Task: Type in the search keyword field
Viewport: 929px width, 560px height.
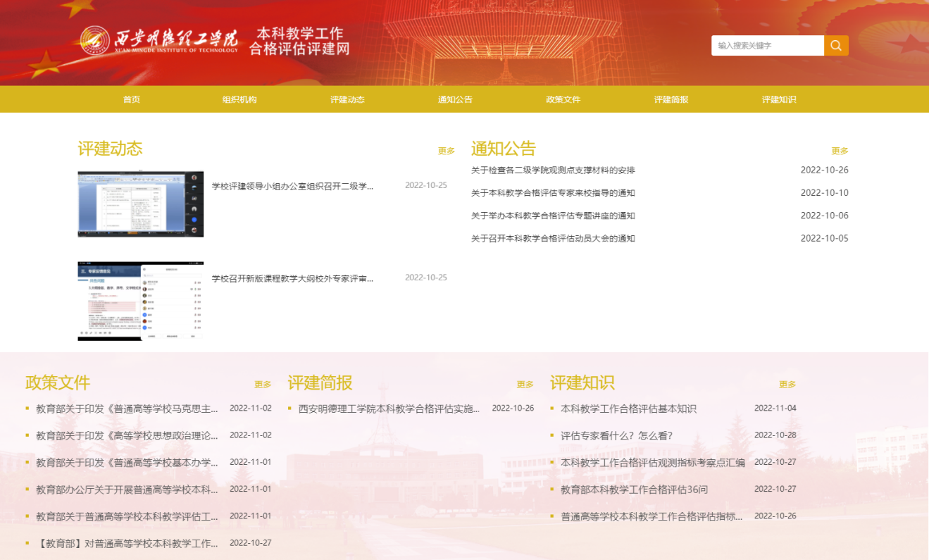Action: tap(767, 46)
